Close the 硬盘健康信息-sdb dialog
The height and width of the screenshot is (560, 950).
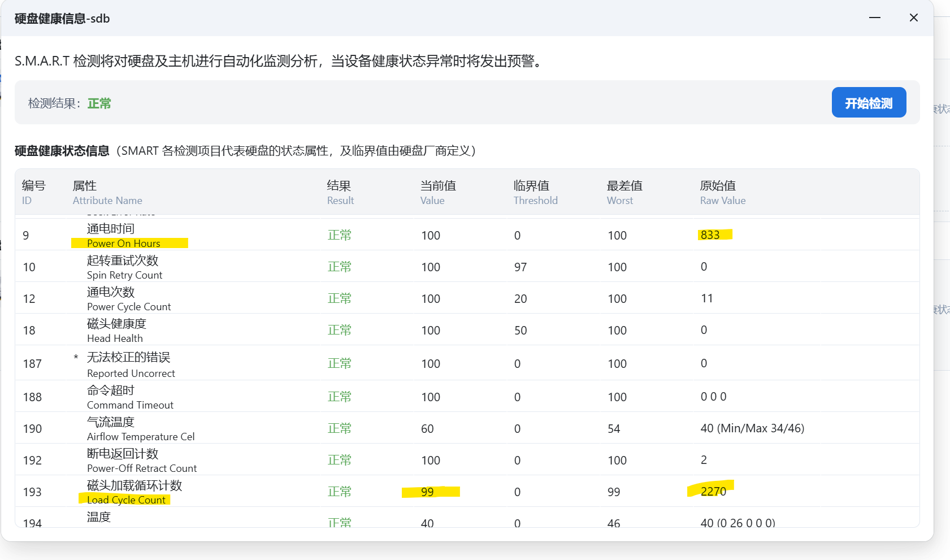click(x=914, y=18)
